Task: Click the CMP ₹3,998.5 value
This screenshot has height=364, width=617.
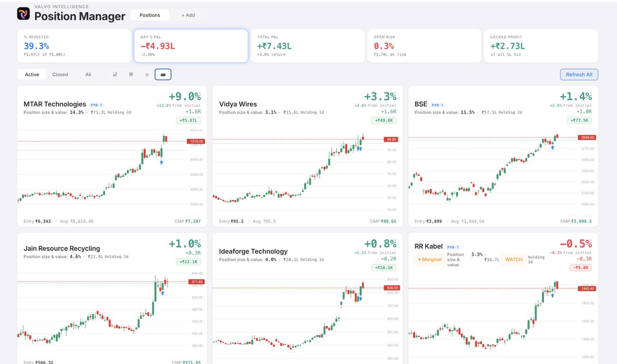Action: tap(581, 222)
